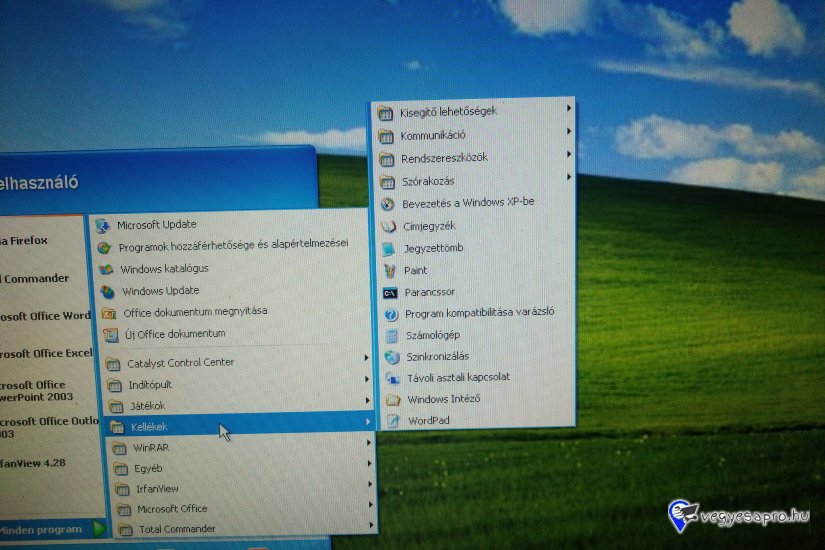
Task: Select the WinRAR menu entry
Action: pyautogui.click(x=151, y=448)
